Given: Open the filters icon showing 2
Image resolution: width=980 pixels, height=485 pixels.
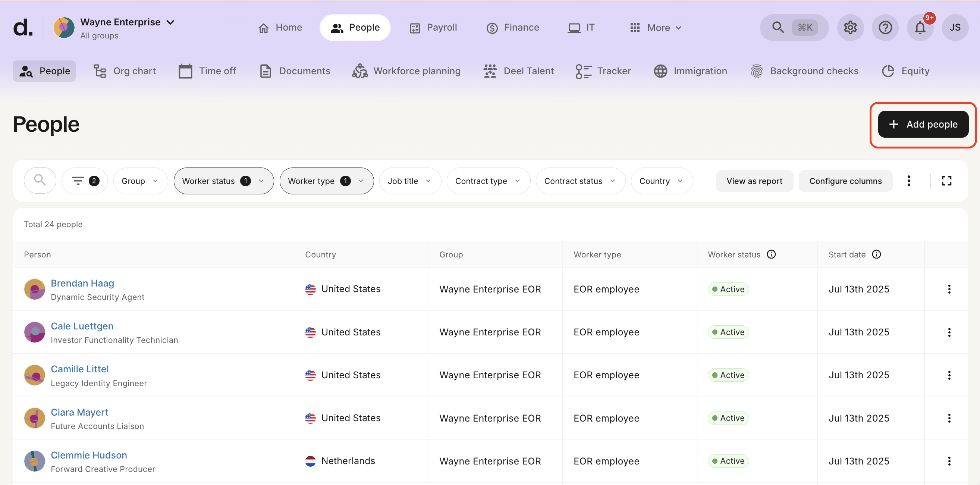Looking at the screenshot, I should point(85,181).
